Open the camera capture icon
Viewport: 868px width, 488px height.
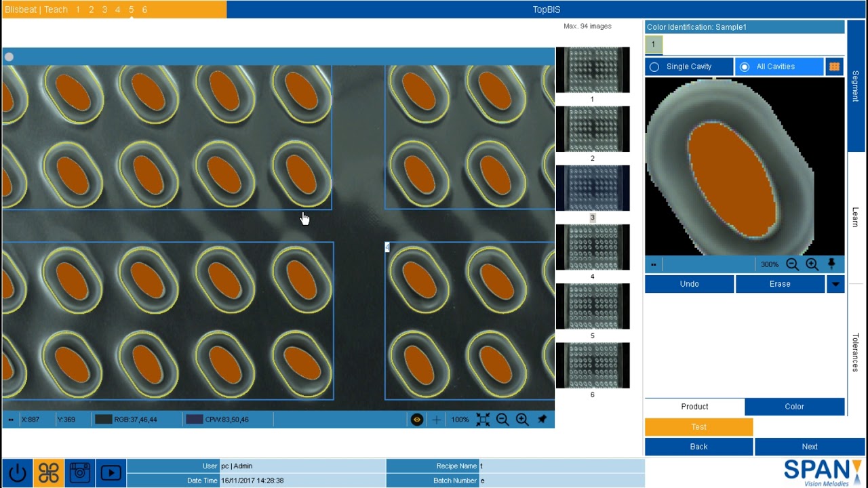[79, 472]
